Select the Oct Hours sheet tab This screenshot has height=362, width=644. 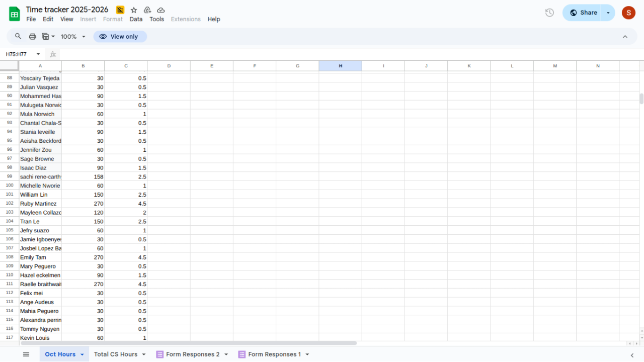coord(60,354)
